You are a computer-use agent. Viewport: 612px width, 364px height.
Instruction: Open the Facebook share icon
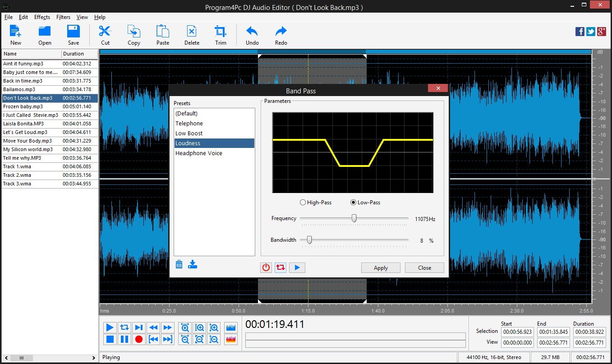point(580,31)
